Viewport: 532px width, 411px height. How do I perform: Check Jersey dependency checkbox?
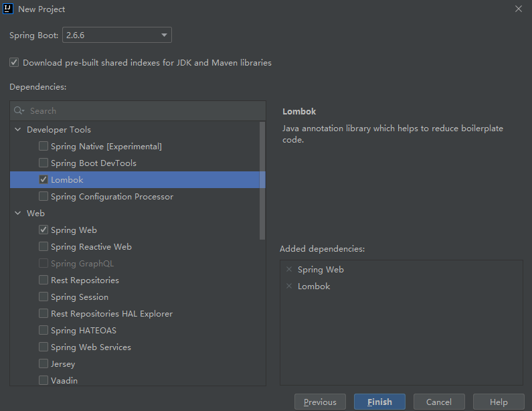[43, 364]
